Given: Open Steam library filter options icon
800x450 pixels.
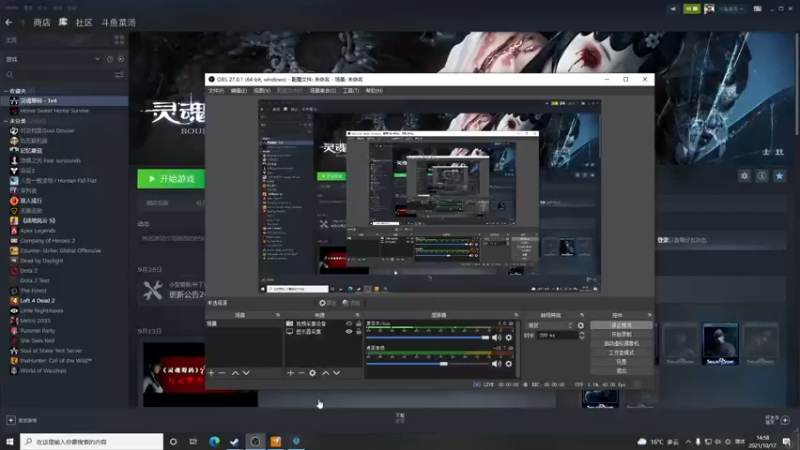Looking at the screenshot, I should click(x=119, y=75).
